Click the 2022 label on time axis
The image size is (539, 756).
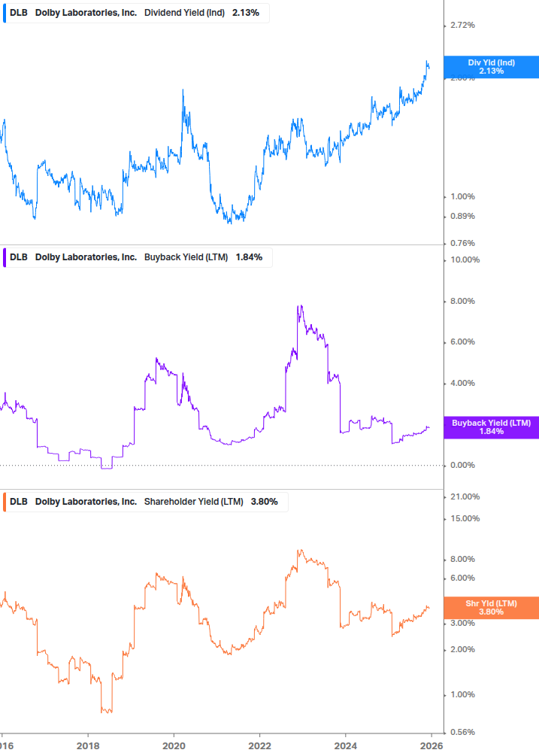(x=259, y=746)
